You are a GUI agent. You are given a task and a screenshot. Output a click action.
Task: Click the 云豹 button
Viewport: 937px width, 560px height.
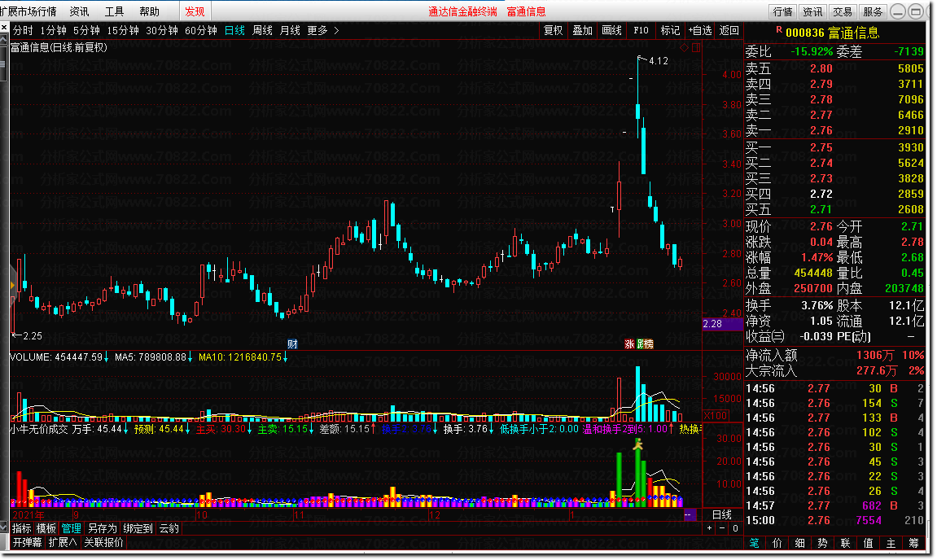point(169,528)
